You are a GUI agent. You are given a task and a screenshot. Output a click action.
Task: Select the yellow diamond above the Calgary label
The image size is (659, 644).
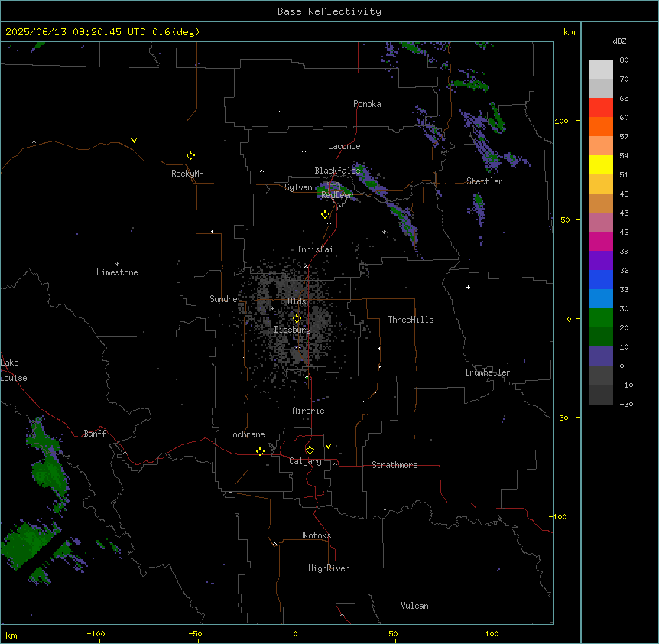(310, 450)
